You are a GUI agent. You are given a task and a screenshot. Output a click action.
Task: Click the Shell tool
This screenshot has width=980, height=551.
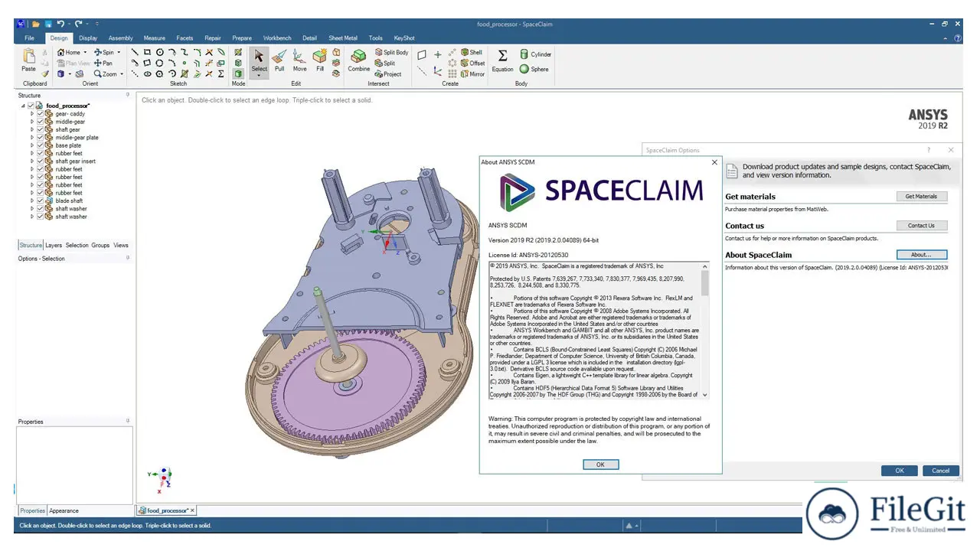471,53
